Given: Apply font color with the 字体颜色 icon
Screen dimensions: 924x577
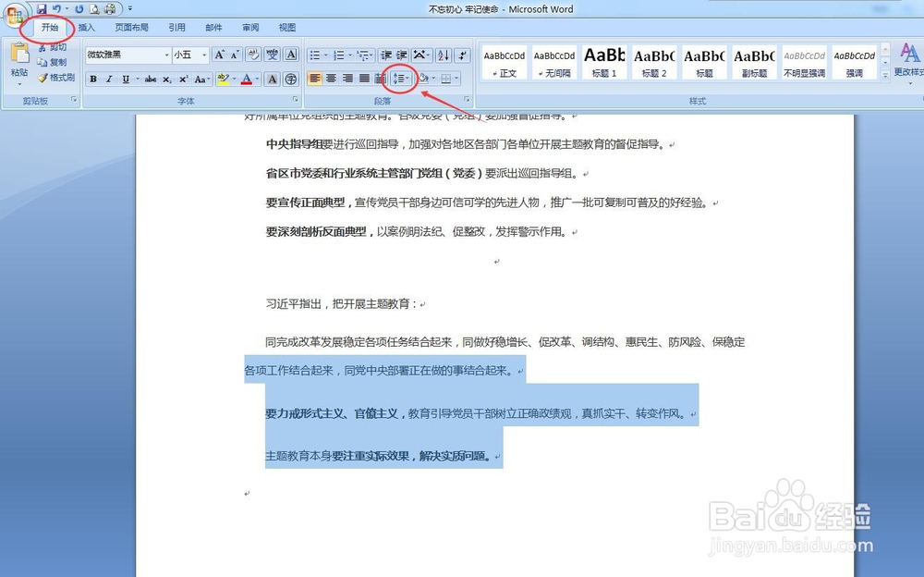Looking at the screenshot, I should [245, 78].
